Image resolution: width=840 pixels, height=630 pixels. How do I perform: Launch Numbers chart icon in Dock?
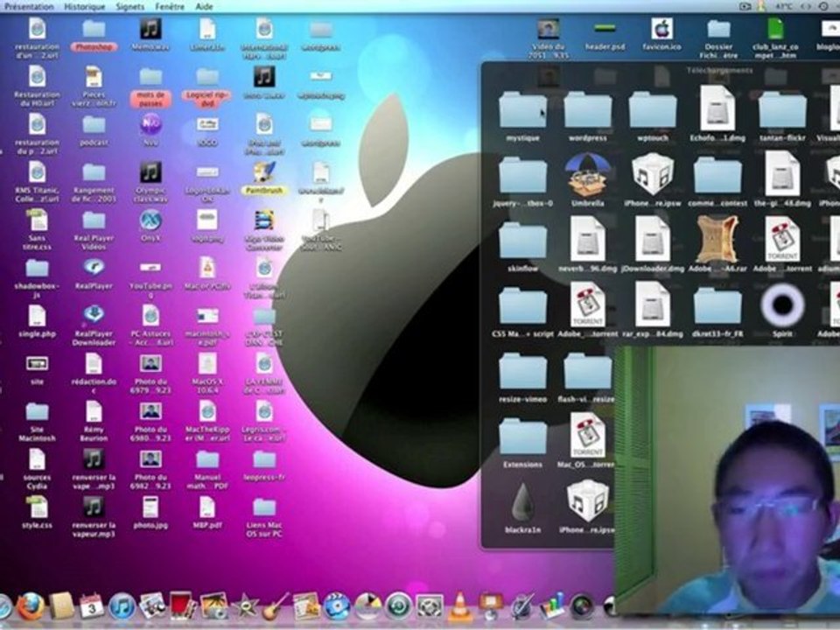[553, 607]
